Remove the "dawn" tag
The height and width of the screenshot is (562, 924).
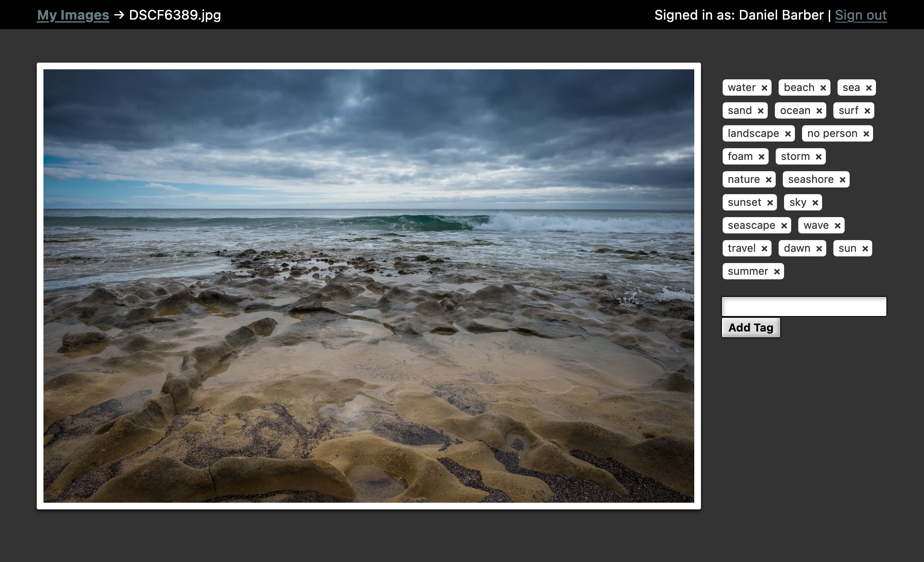tap(818, 248)
